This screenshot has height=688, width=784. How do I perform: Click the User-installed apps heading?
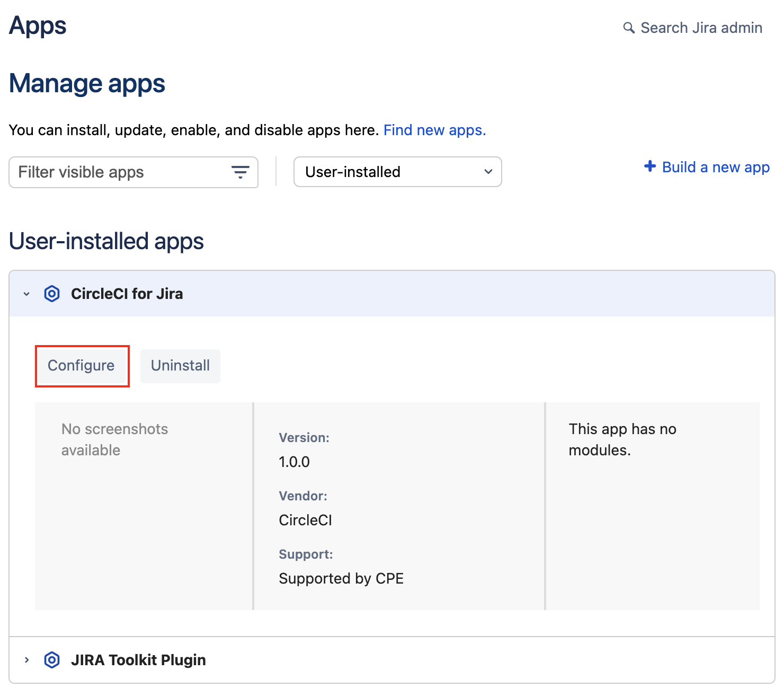106,241
